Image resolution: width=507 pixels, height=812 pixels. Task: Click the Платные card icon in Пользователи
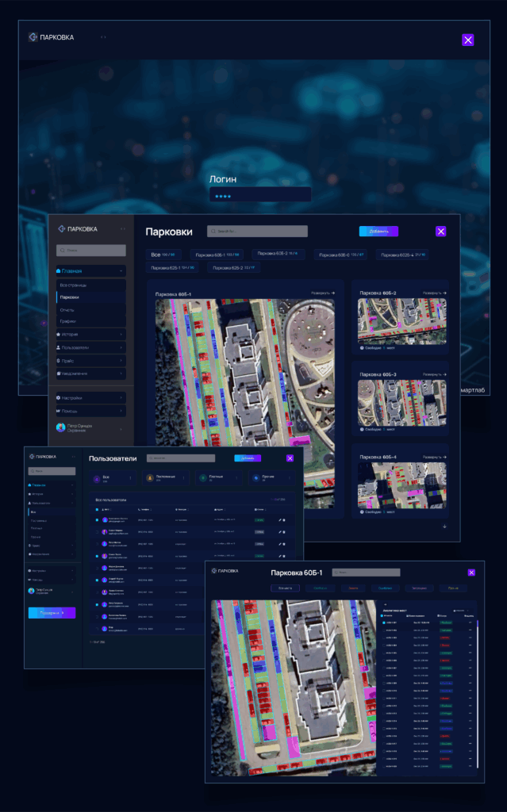tap(202, 478)
